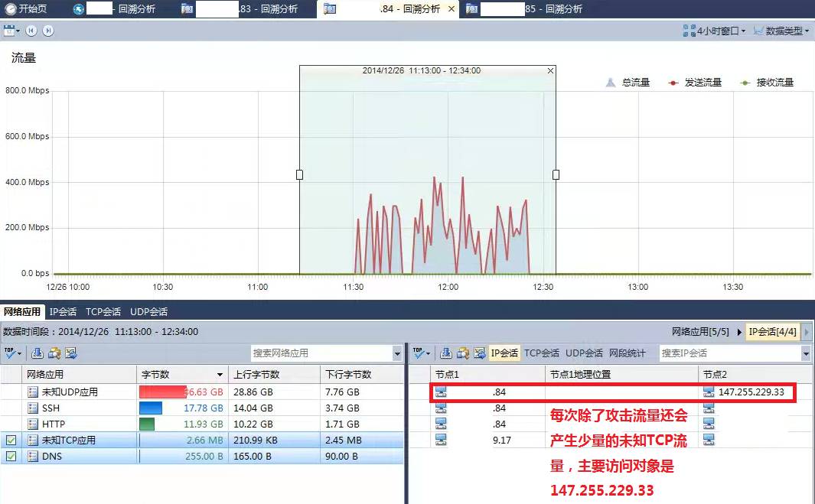Click the SSH application row icon
Image resolution: width=815 pixels, height=504 pixels.
click(33, 408)
